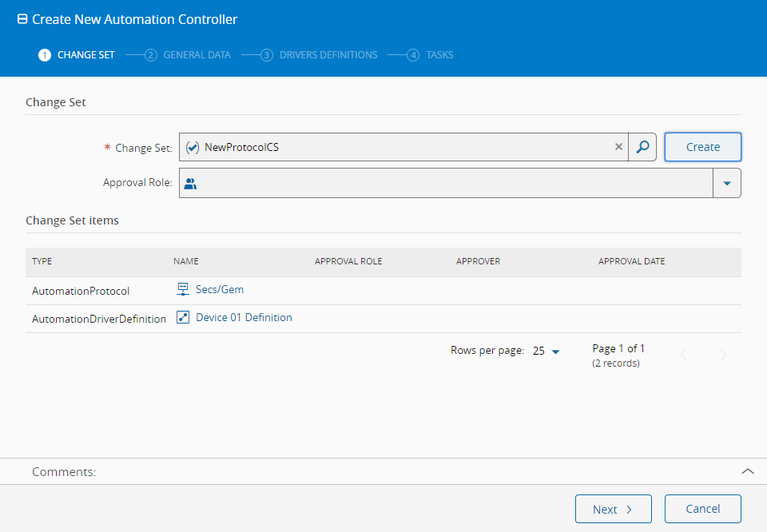The width and height of the screenshot is (767, 532).
Task: Jump to the Tasks step
Action: click(x=431, y=55)
